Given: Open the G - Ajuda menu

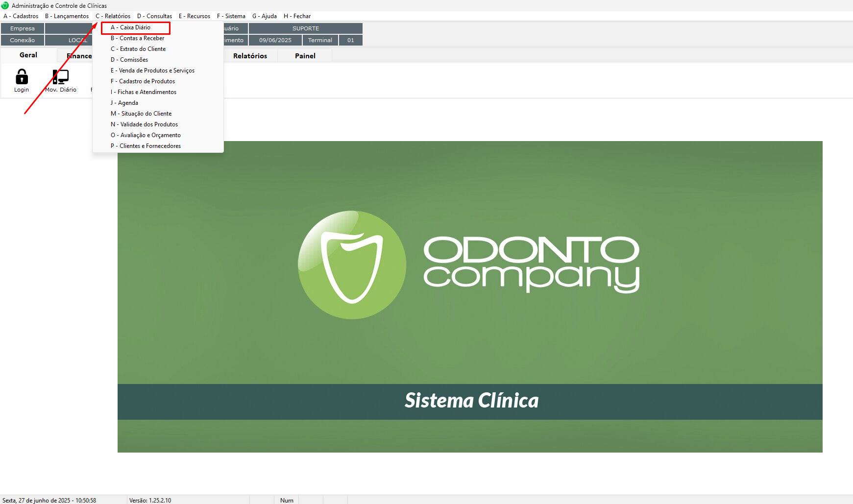Looking at the screenshot, I should pos(265,16).
